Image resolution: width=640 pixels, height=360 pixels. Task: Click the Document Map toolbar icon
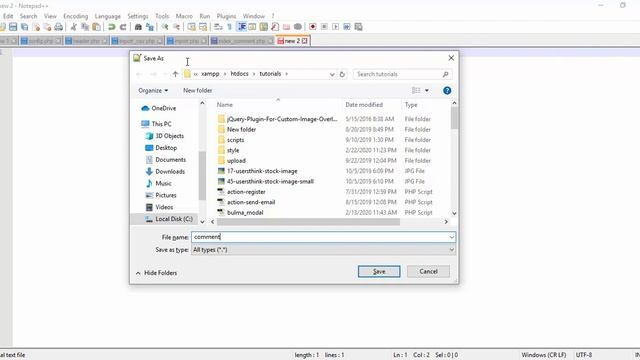264,27
